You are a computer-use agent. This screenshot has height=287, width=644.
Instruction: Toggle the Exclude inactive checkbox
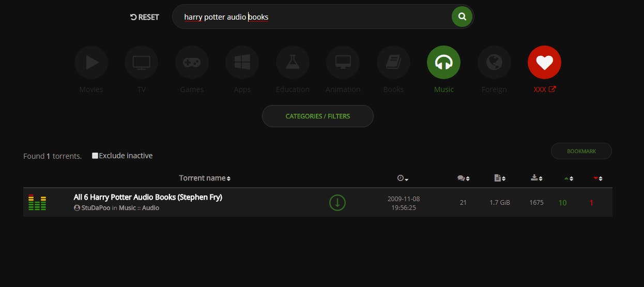[95, 156]
